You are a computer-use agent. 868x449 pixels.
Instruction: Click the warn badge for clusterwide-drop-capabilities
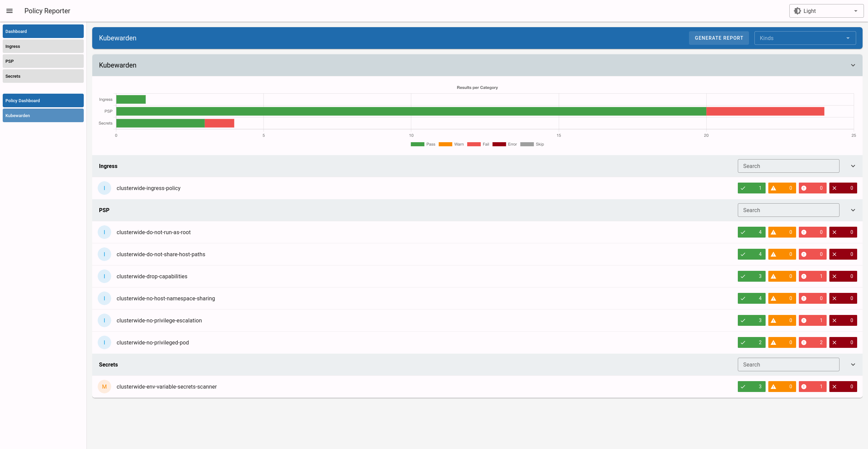point(782,276)
